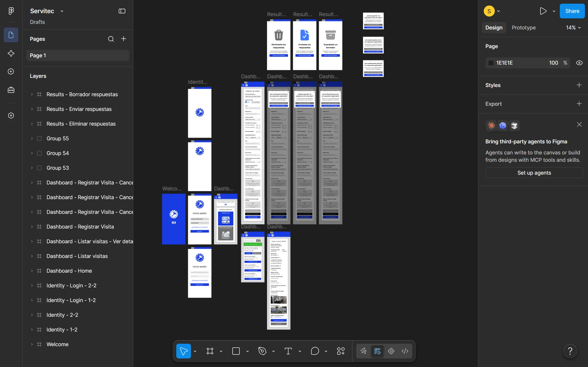The height and width of the screenshot is (367, 588).
Task: Add an export setting with plus icon
Action: (579, 104)
